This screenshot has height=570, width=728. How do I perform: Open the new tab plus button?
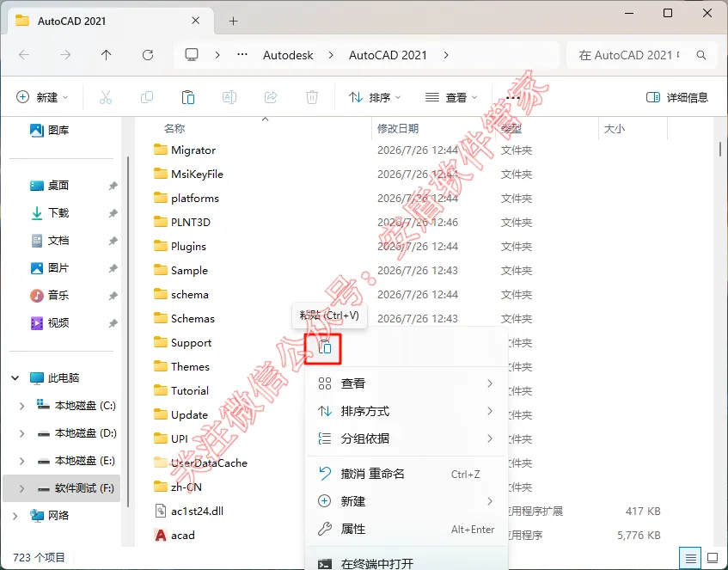pyautogui.click(x=234, y=21)
